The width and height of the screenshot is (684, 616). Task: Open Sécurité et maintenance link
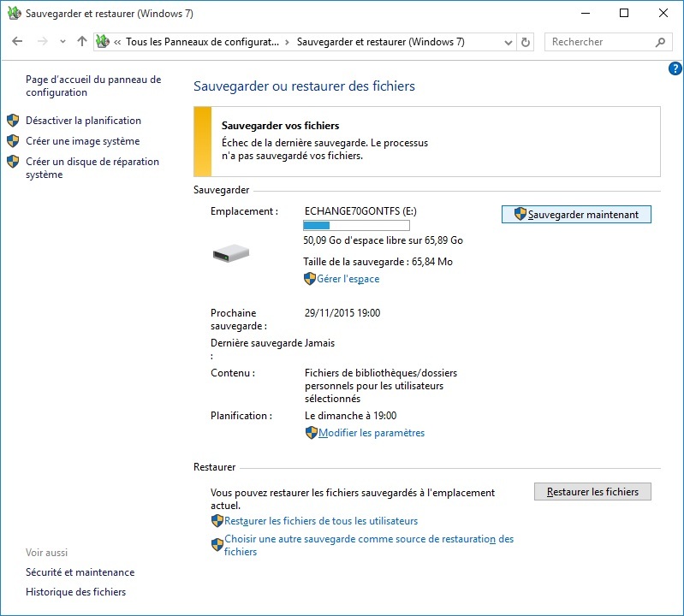(80, 572)
